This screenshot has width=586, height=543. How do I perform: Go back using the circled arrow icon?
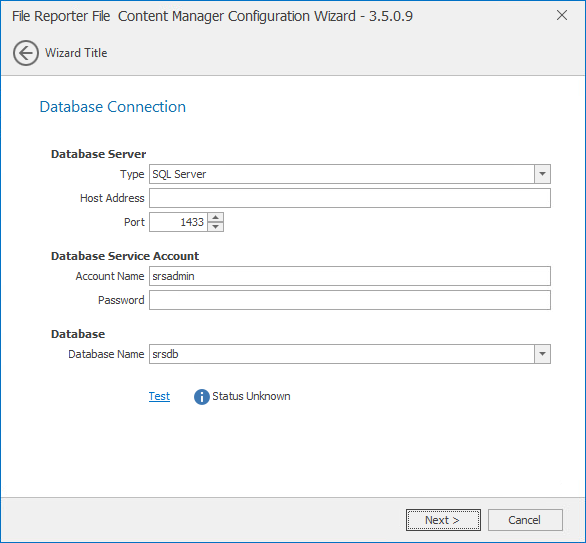(26, 53)
